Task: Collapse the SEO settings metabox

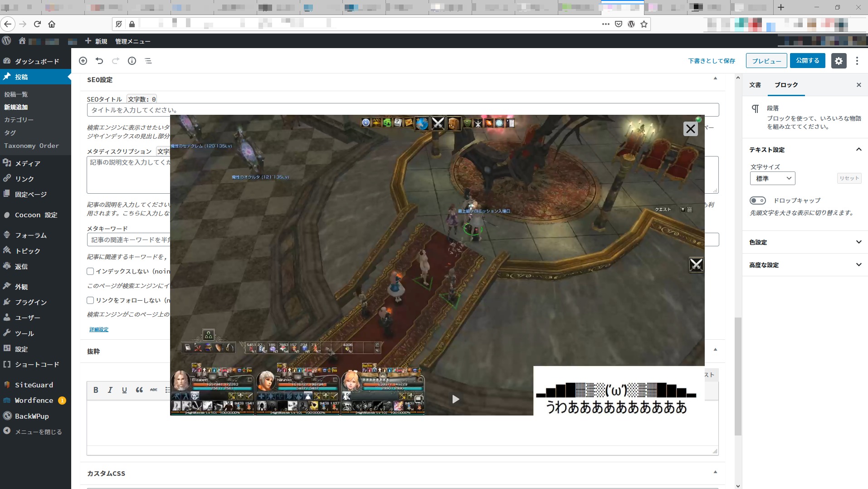Action: click(715, 78)
